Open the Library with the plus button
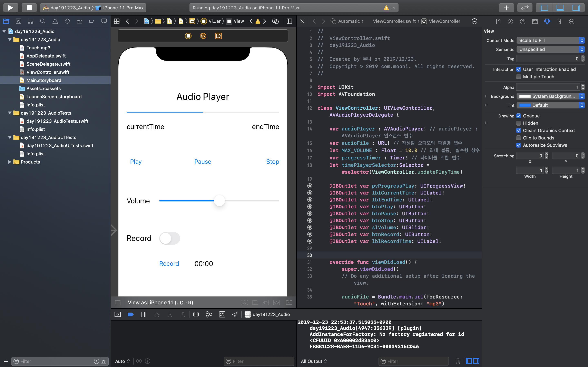Screen dimensions: 588x367 click(x=506, y=8)
